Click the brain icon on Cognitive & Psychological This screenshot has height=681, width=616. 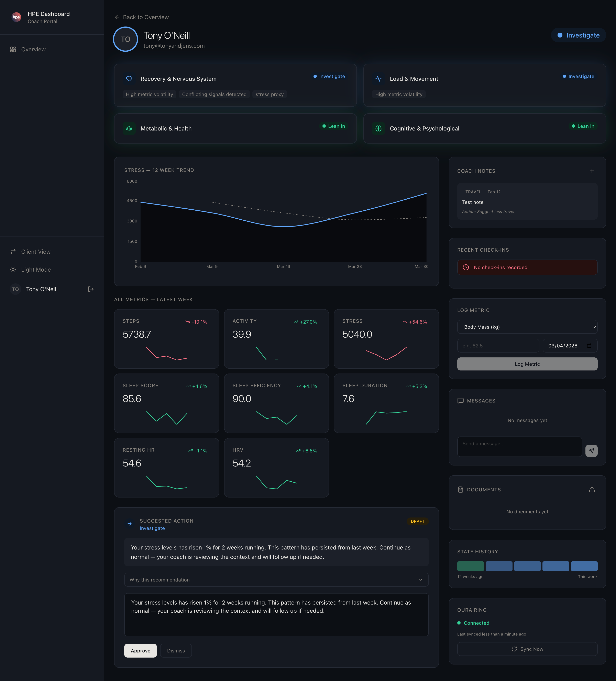379,128
